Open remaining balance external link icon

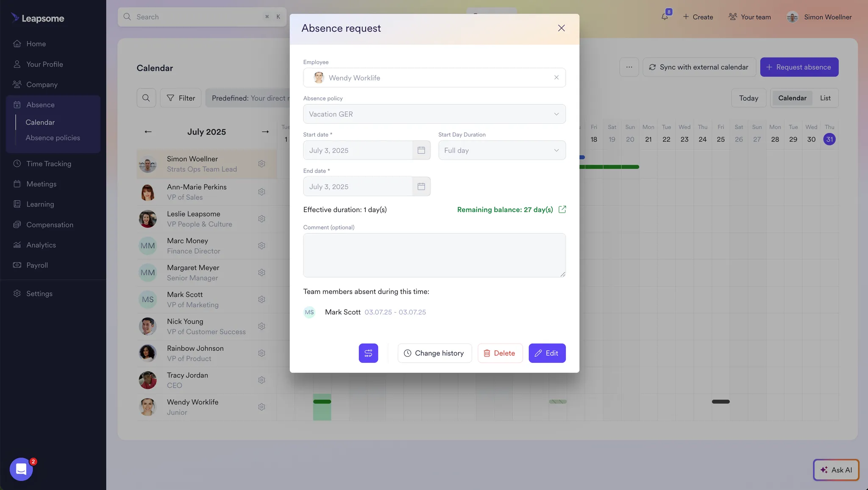point(562,210)
